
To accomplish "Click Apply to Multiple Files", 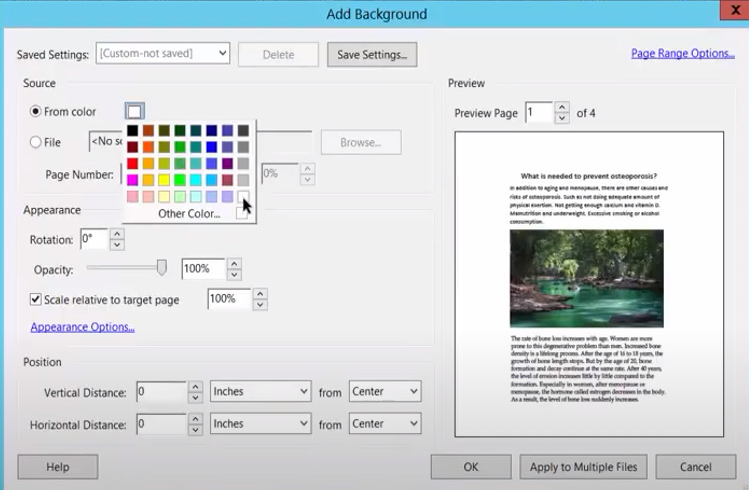I will pyautogui.click(x=583, y=467).
